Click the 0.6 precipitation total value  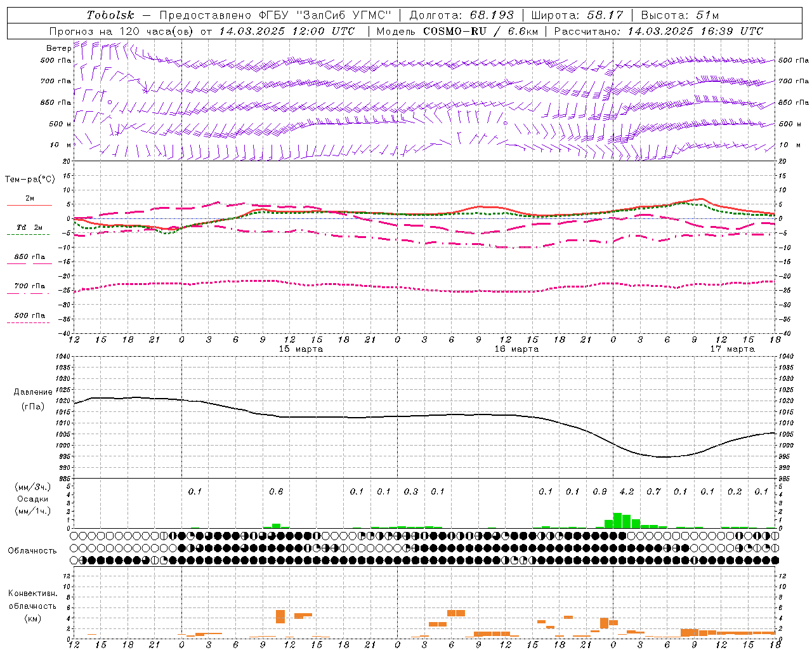click(276, 492)
